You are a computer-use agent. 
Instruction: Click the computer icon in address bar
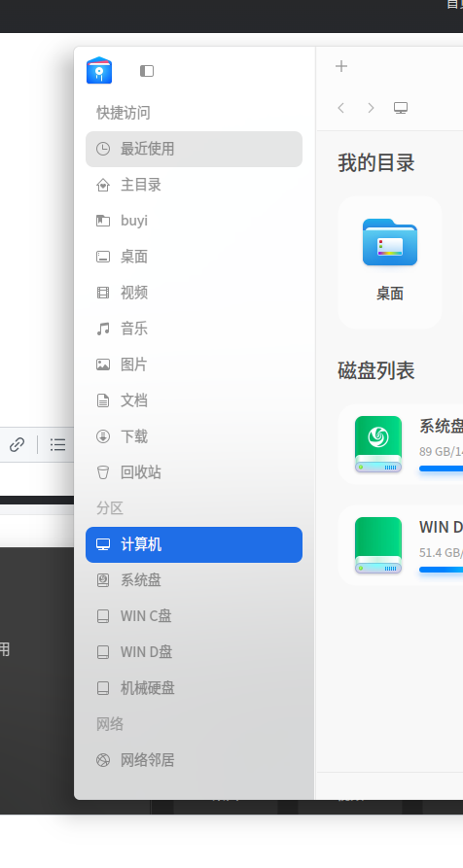tap(401, 108)
